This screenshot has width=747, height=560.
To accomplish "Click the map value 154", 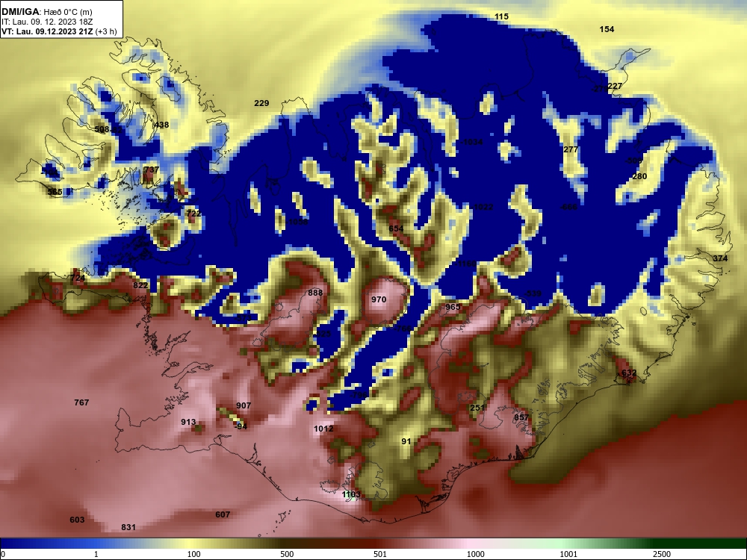I will click(607, 30).
